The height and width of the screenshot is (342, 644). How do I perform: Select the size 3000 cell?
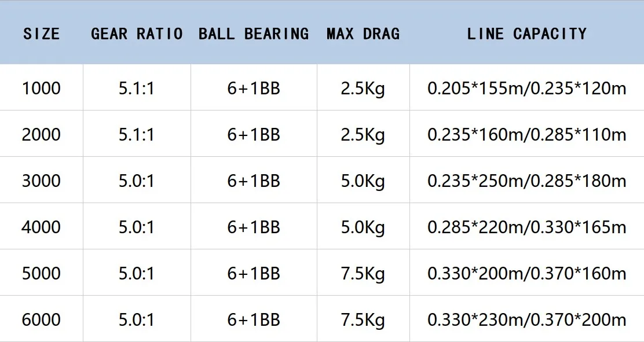(41, 181)
